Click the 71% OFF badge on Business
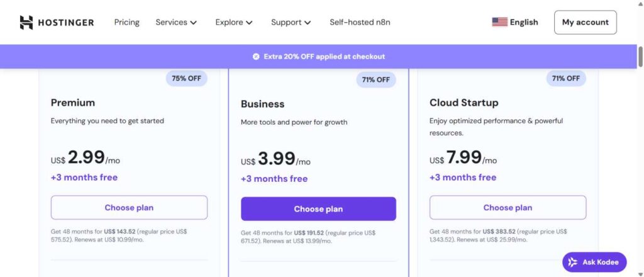The width and height of the screenshot is (644, 277). point(376,80)
